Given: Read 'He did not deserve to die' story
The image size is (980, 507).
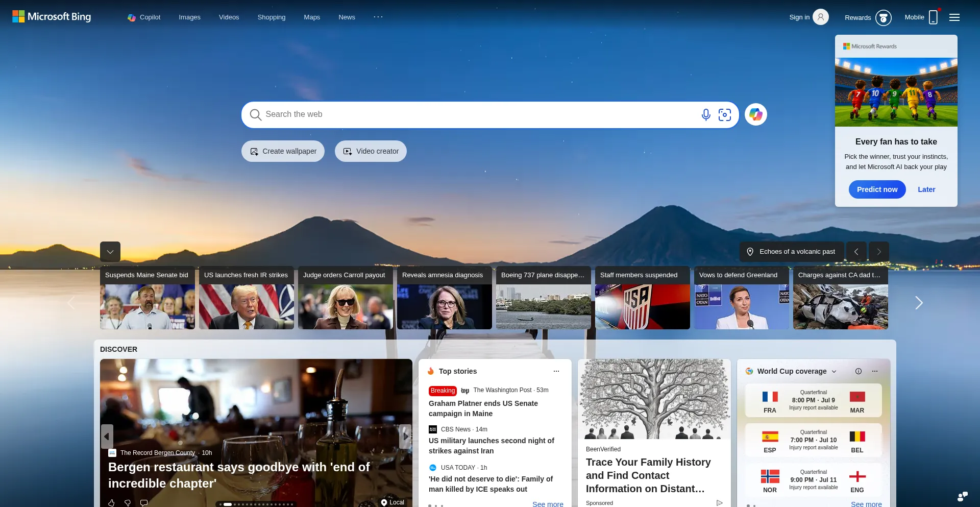Looking at the screenshot, I should click(x=491, y=484).
